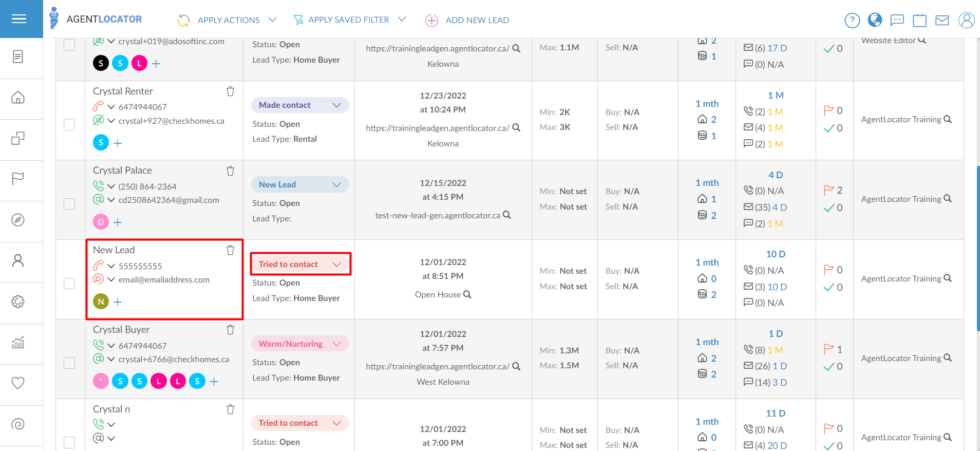Open the Made contact stage dropdown
Viewport: 980px width, 451px height.
tap(300, 105)
